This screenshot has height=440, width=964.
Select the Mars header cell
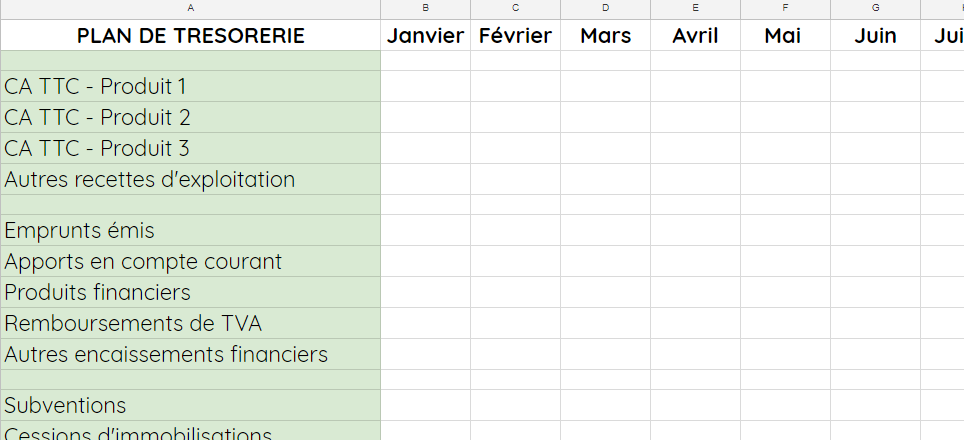point(606,35)
